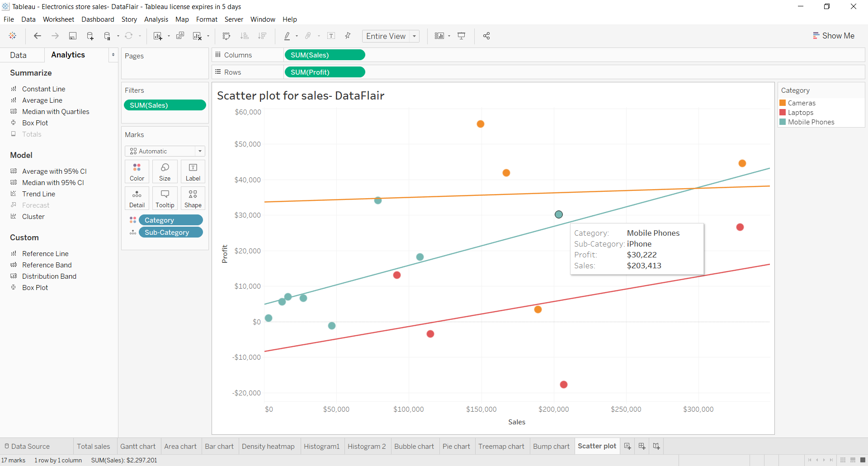Duplicate sheet toolbar icon

[180, 36]
